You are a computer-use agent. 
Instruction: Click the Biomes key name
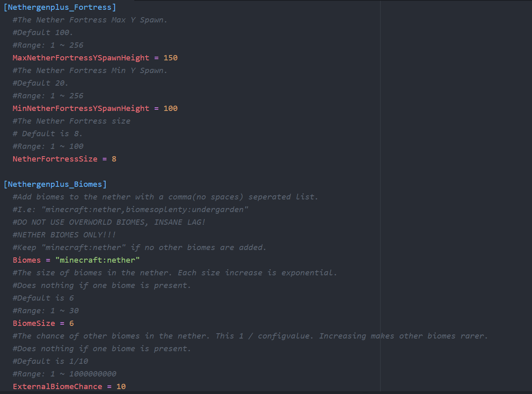27,260
